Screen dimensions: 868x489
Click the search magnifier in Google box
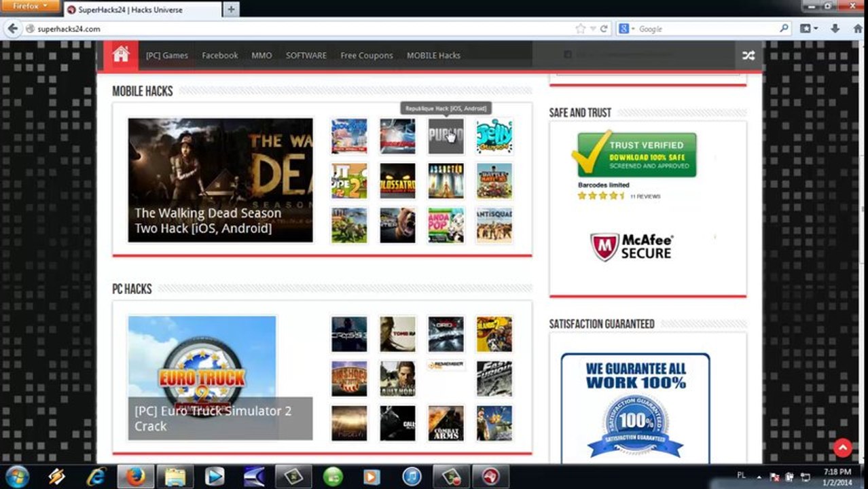pyautogui.click(x=784, y=29)
